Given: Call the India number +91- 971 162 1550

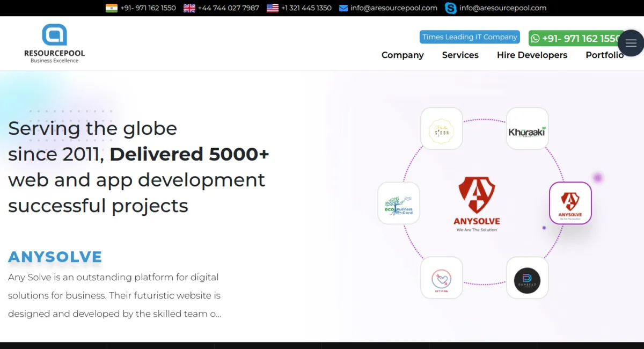Looking at the screenshot, I should (148, 8).
